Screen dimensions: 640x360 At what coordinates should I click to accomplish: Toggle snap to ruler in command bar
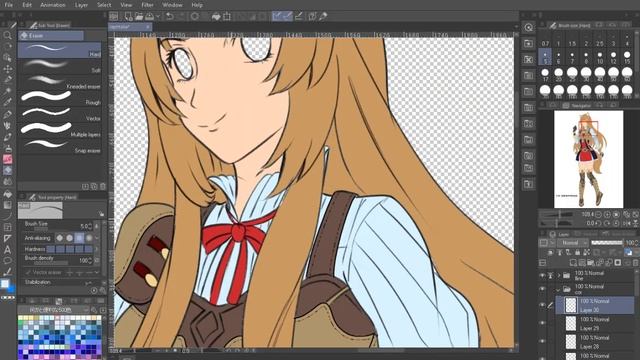coord(277,16)
